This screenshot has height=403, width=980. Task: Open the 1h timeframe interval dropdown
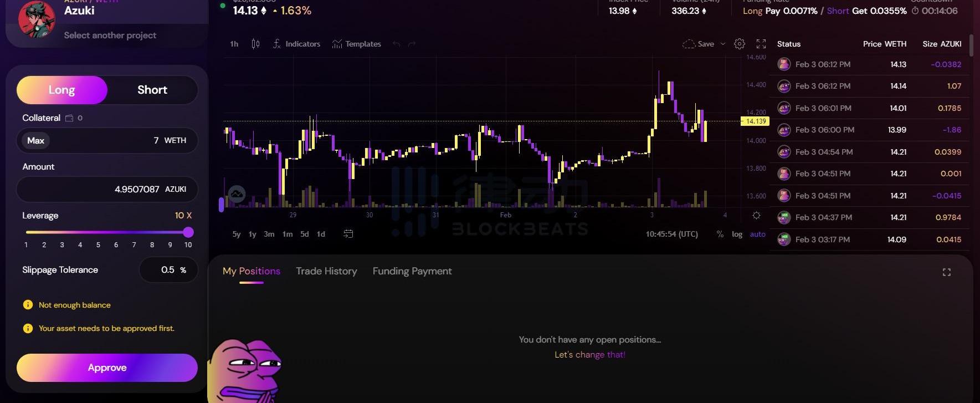tap(234, 44)
